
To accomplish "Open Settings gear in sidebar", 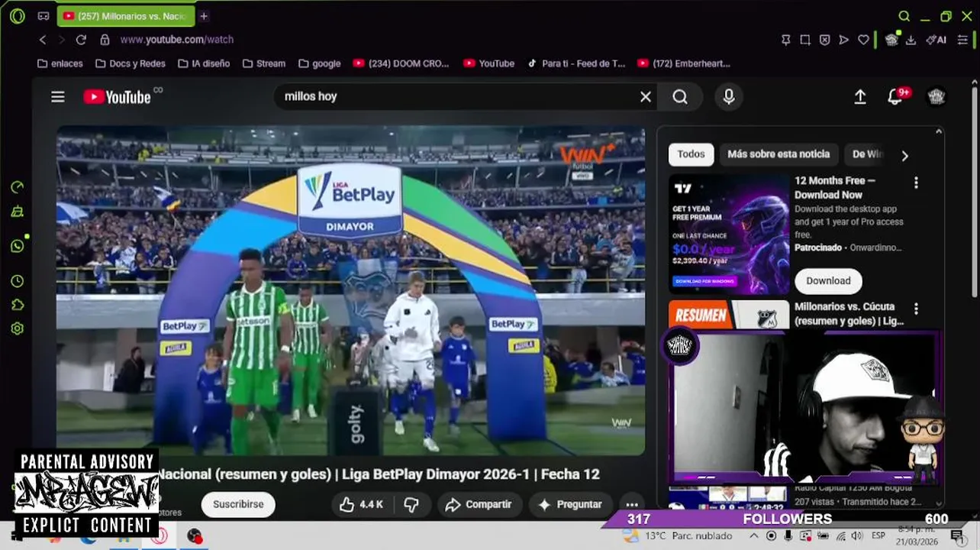I will coord(18,328).
